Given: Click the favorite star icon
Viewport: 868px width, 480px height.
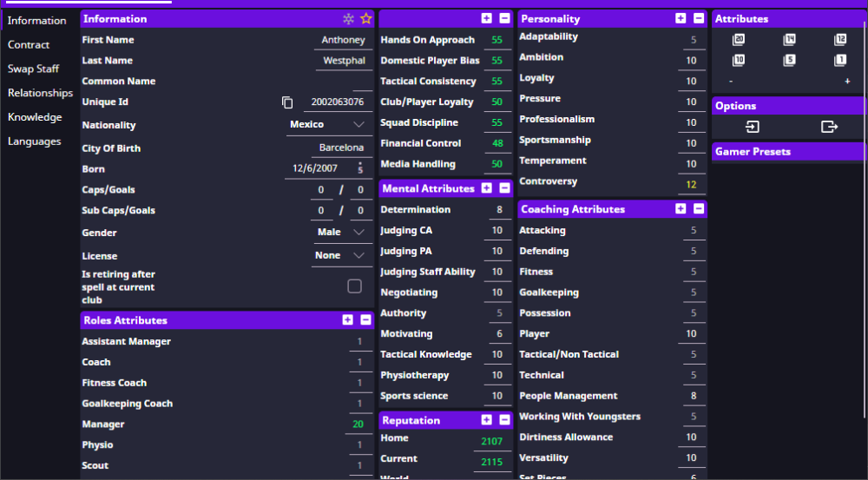Looking at the screenshot, I should pos(365,18).
